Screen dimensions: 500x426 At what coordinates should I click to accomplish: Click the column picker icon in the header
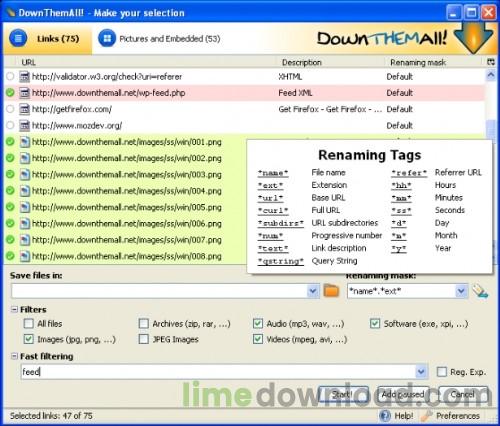coord(491,62)
